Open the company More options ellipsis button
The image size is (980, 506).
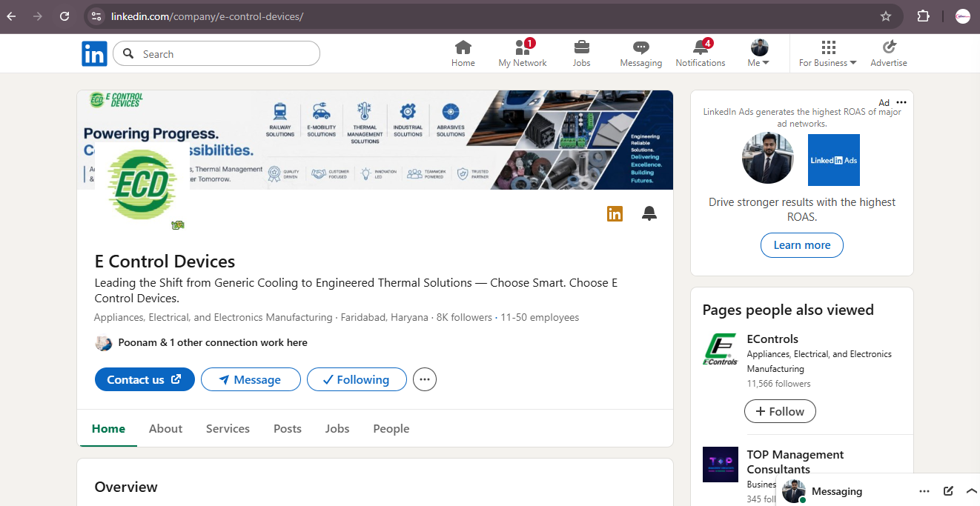click(x=425, y=379)
